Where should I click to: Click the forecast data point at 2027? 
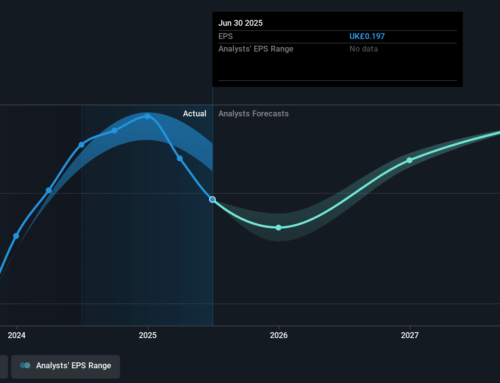(410, 160)
